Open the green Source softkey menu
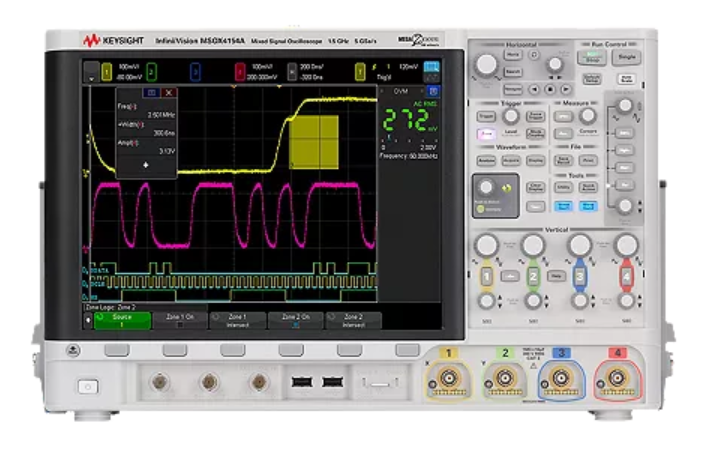 click(122, 320)
